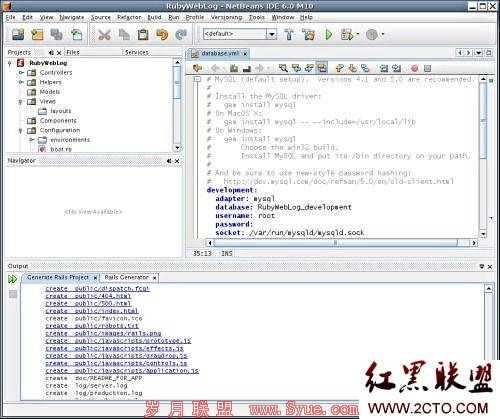Run the main project with green arrow
This screenshot has width=500, height=419.
(x=329, y=34)
